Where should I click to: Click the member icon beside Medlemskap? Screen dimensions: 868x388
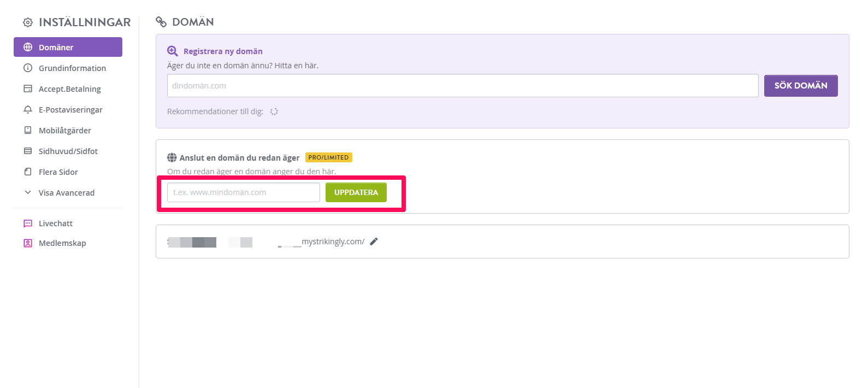point(28,243)
